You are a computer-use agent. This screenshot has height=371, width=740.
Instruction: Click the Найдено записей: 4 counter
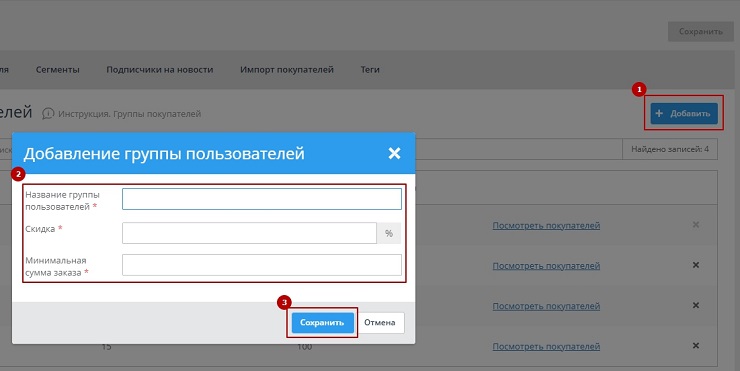670,149
